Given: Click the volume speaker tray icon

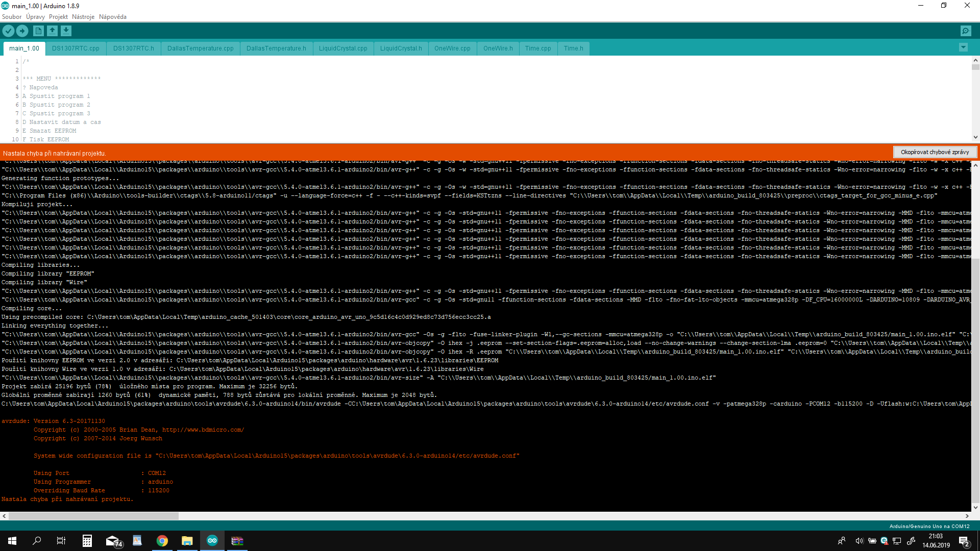Looking at the screenshot, I should coord(859,541).
